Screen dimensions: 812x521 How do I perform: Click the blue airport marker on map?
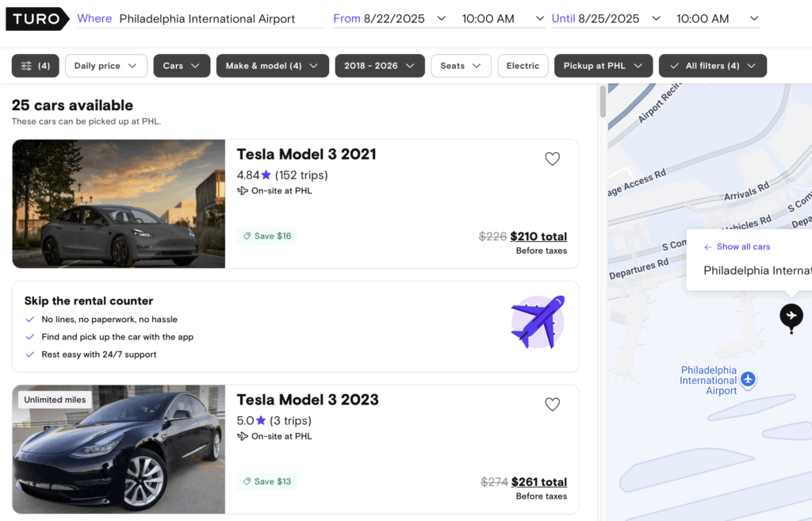click(747, 379)
